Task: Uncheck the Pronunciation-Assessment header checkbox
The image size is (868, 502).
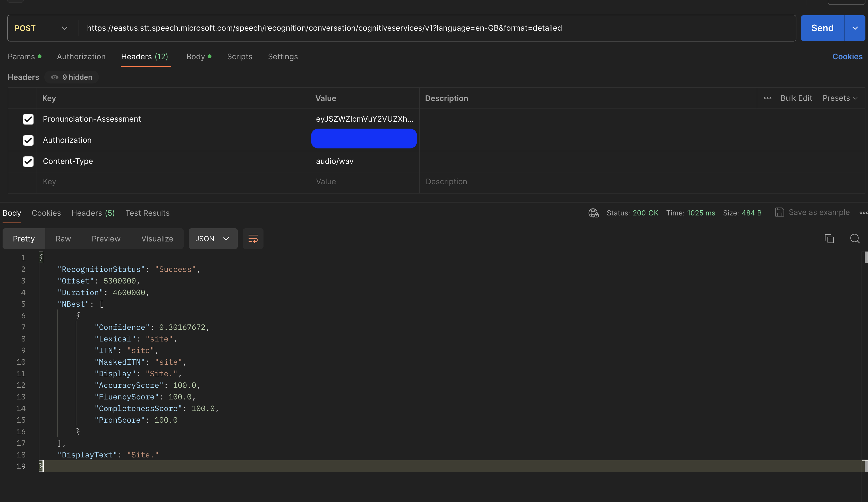Action: 28,119
